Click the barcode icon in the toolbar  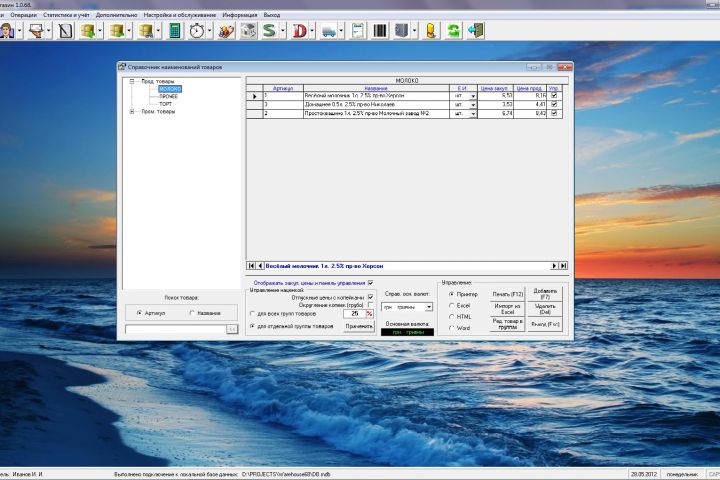pyautogui.click(x=380, y=31)
